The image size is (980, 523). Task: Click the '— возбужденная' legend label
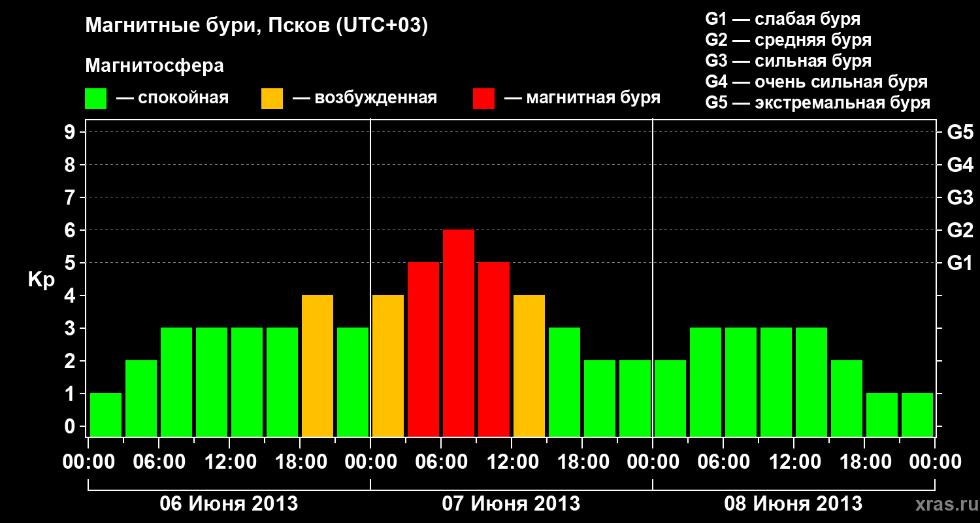(365, 99)
